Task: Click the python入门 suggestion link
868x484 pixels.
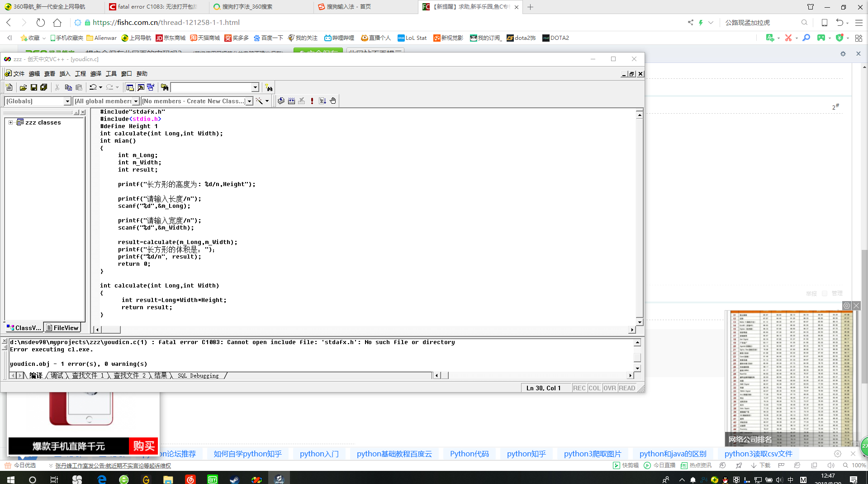Action: (x=319, y=454)
